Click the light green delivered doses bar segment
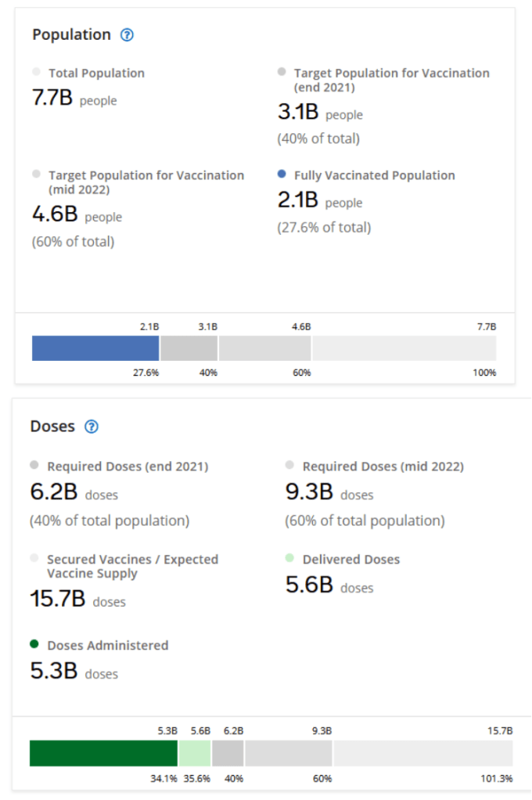 195,753
